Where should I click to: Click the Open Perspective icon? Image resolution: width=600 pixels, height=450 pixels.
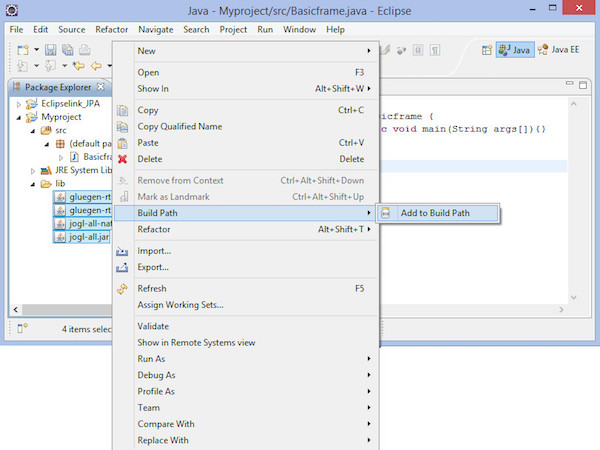click(484, 50)
